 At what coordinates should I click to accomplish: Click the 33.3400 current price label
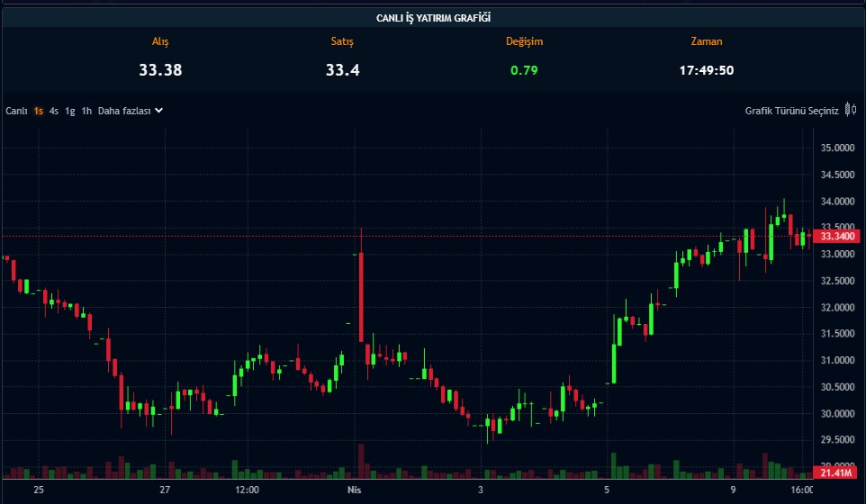(837, 236)
